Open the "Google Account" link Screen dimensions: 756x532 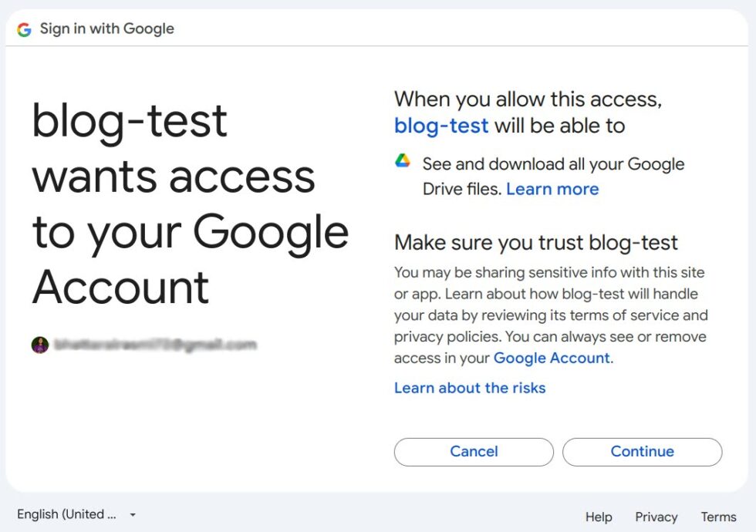tap(552, 358)
